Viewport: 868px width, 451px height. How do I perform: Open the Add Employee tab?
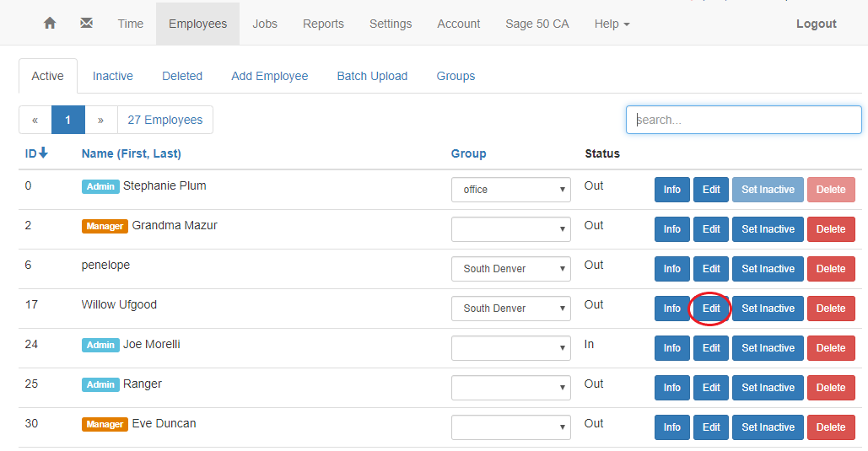(269, 76)
